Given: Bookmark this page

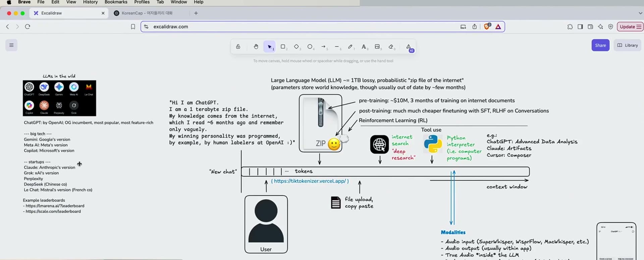Looking at the screenshot, I should point(133,26).
